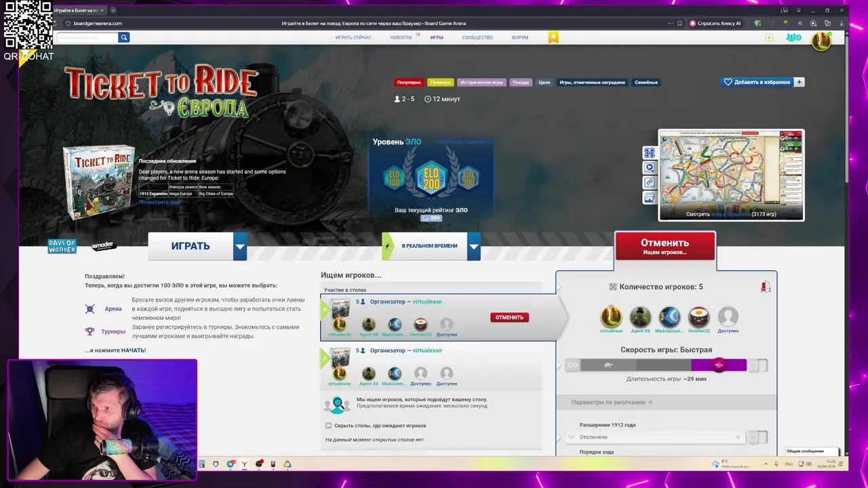
Task: Click the Tournaments trophy icon
Action: [x=90, y=331]
